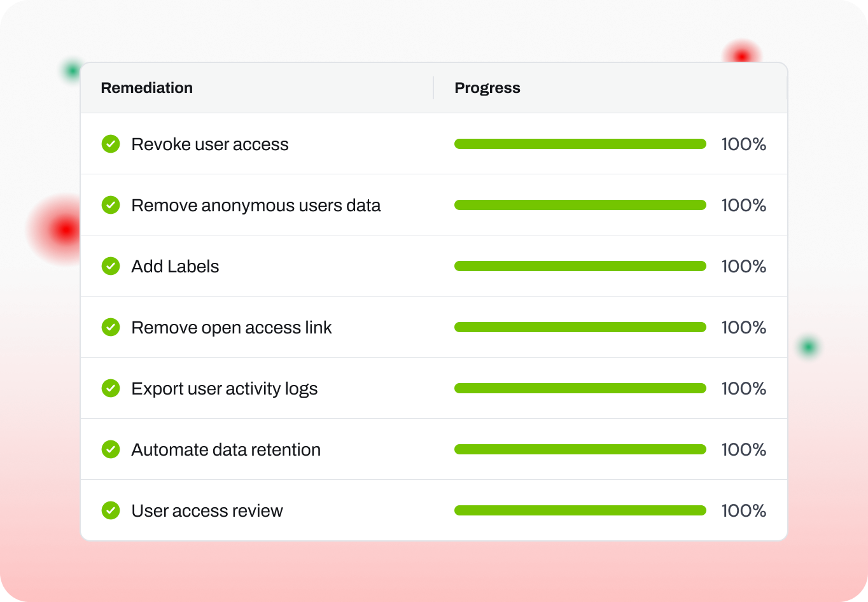Open the Remove open access link task
Image resolution: width=868 pixels, height=602 pixels.
pyautogui.click(x=231, y=328)
